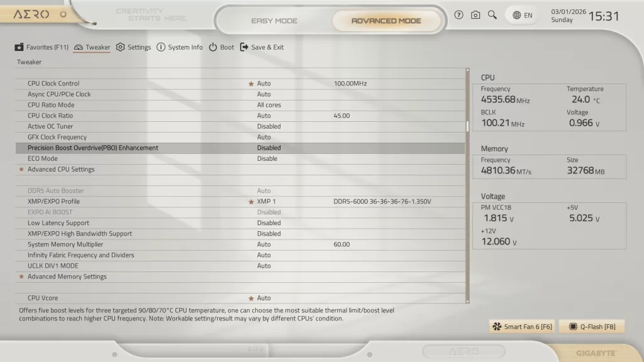Open the Q-Flash utility
Image resolution: width=644 pixels, height=362 pixels.
(x=591, y=326)
